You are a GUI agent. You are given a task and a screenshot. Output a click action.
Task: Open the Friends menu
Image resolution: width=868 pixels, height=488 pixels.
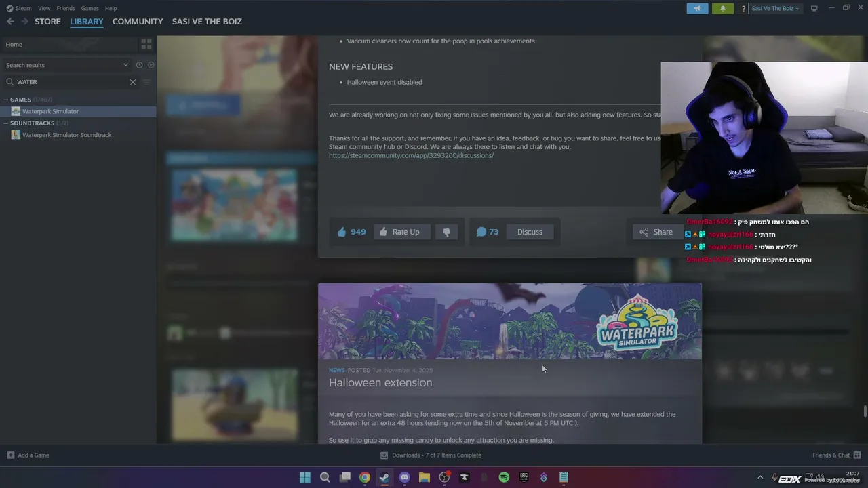[66, 9]
